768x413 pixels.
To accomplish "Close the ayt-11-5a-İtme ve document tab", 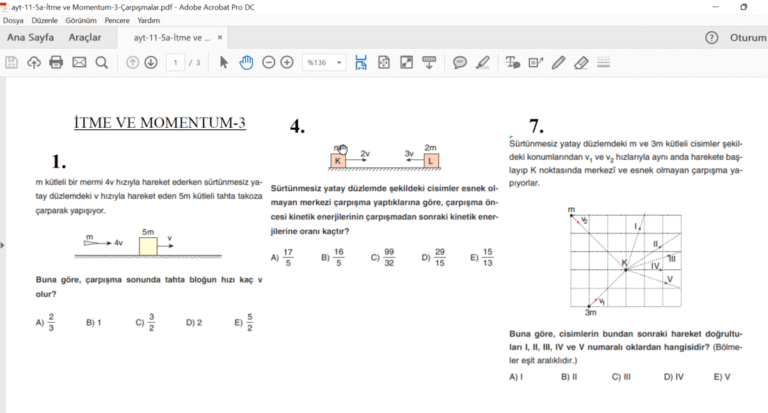I will tap(220, 38).
